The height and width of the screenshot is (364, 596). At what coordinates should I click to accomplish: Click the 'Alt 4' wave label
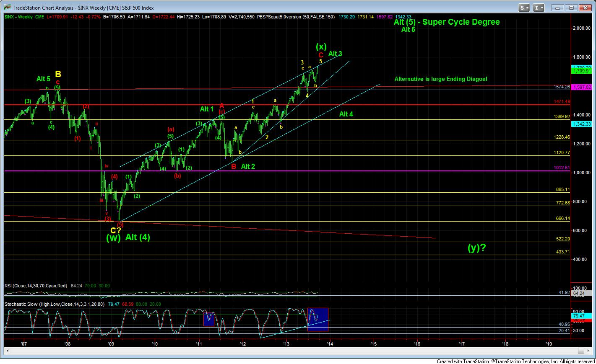coord(346,114)
